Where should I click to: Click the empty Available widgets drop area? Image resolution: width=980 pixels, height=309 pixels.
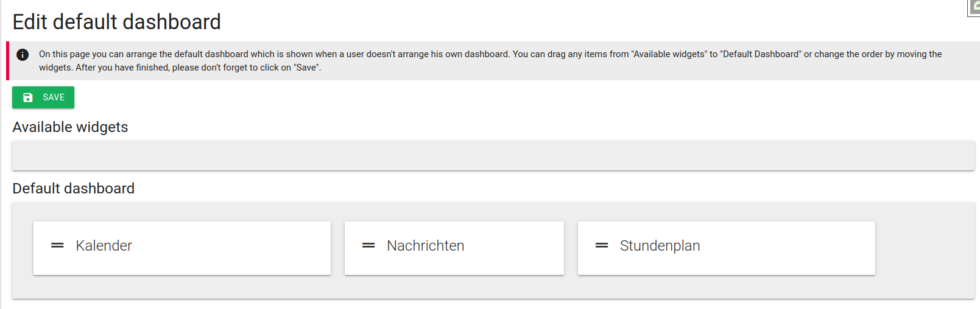pos(493,156)
